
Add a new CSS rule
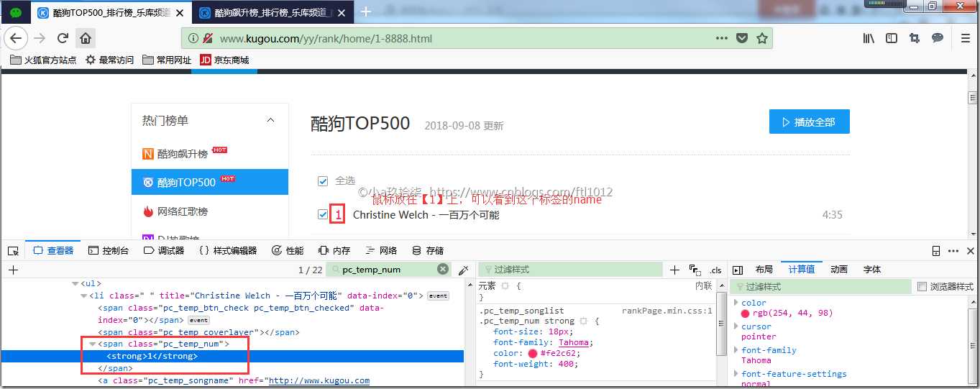point(674,270)
